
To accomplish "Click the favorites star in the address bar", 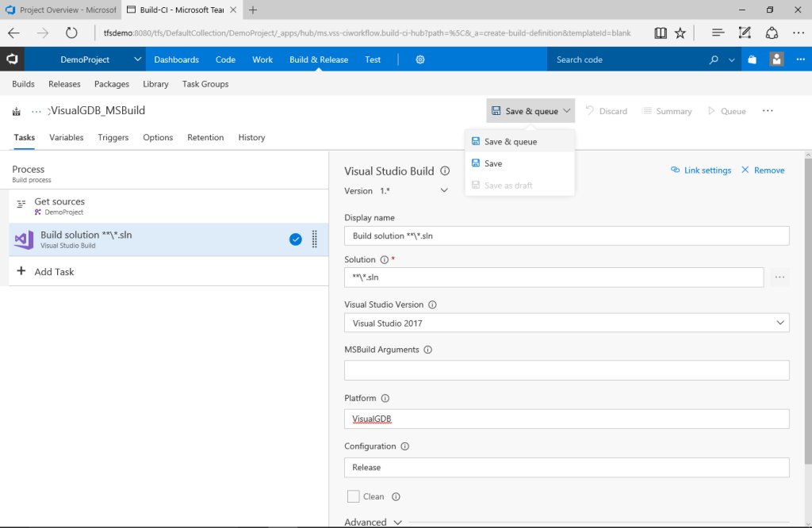I will tap(680, 33).
